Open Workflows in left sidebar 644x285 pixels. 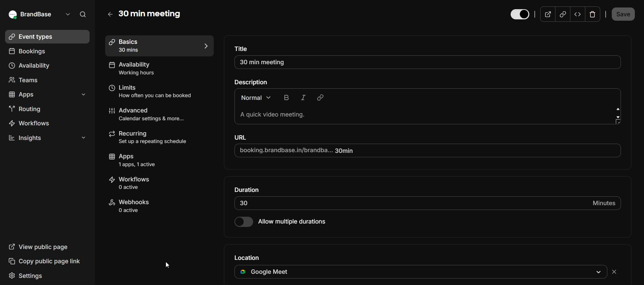pos(47,123)
